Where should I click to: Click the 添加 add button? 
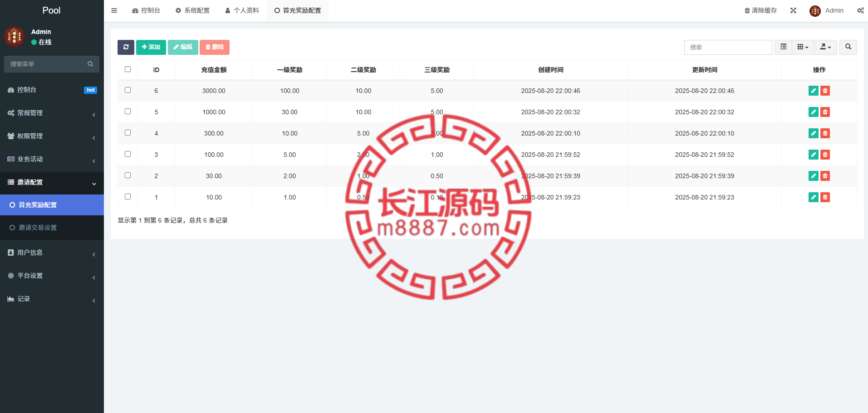tap(151, 47)
